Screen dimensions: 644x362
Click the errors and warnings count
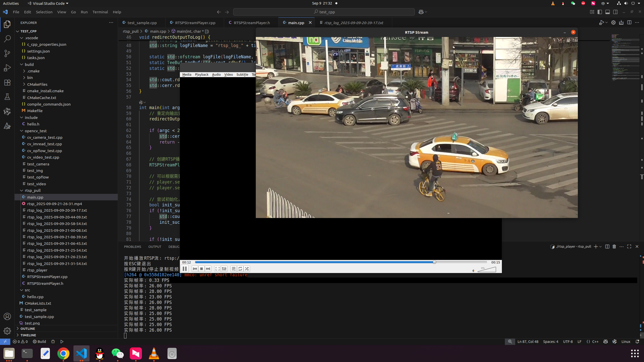pos(20,341)
